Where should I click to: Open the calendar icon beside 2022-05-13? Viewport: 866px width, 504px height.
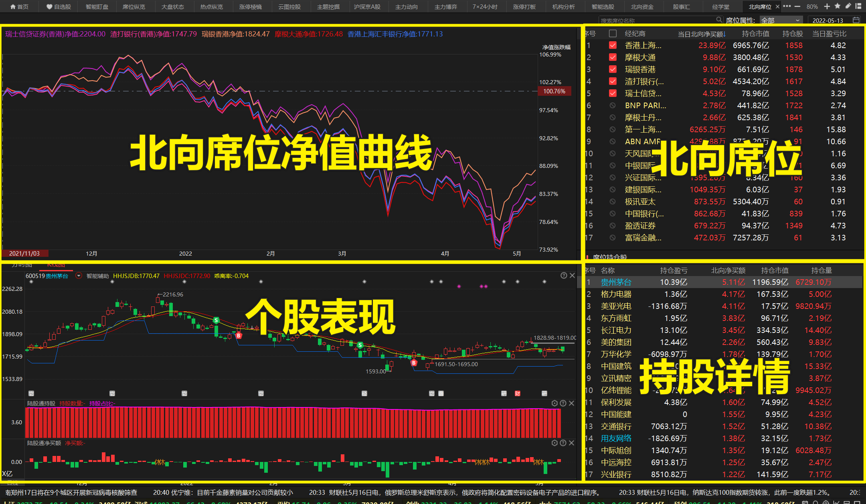coord(856,20)
